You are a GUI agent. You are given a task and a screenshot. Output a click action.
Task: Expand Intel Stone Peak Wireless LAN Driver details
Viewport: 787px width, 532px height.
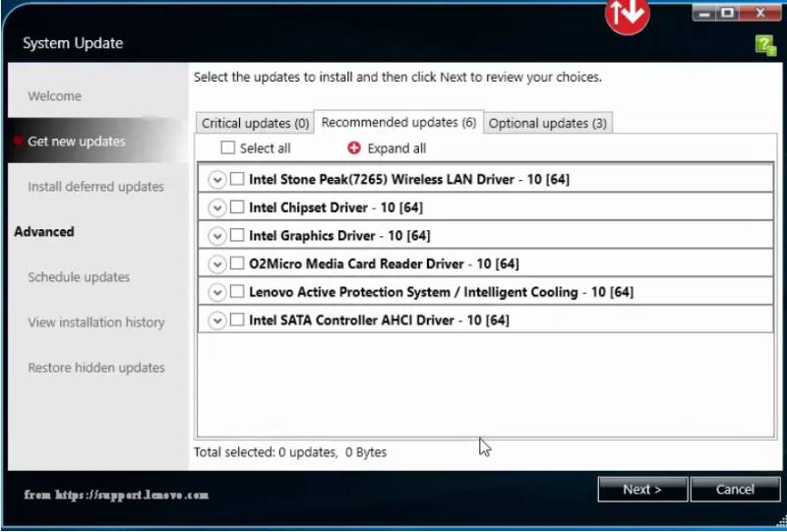click(x=216, y=179)
